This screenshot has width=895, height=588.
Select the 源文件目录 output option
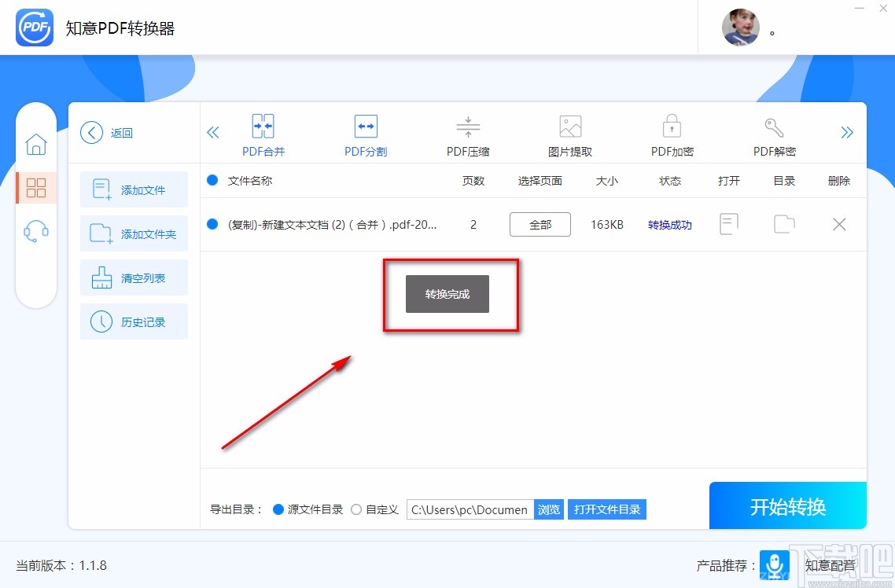(278, 509)
